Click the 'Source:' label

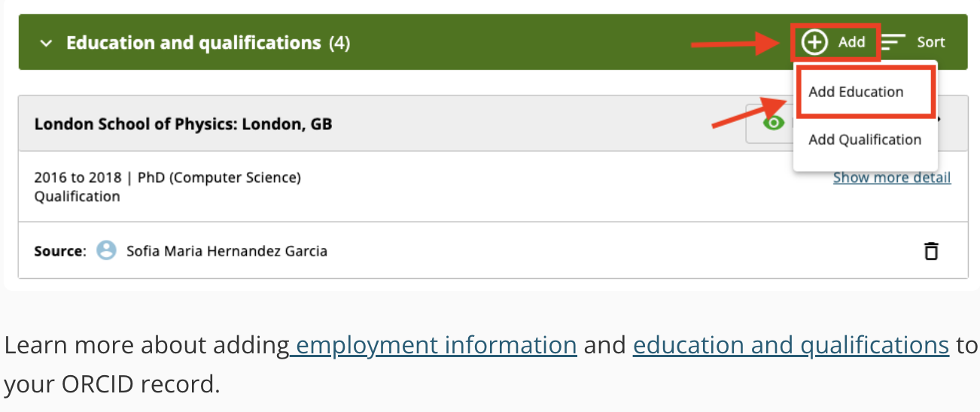[x=60, y=251]
